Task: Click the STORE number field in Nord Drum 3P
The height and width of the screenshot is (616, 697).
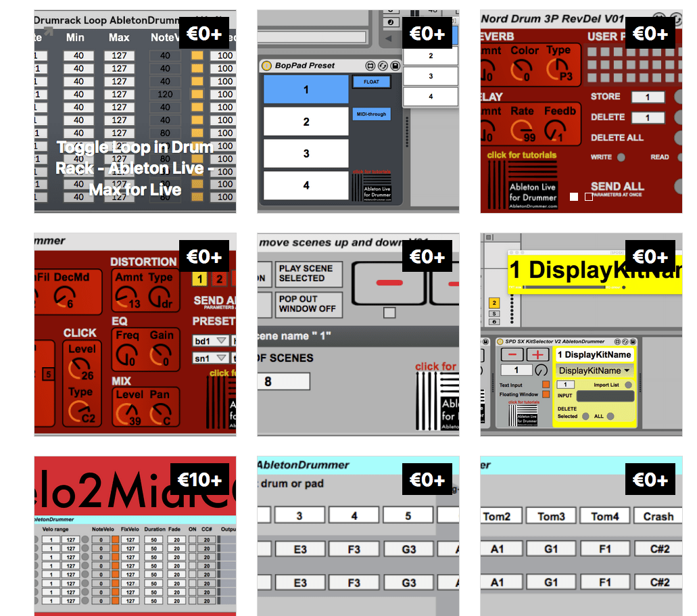Action: click(x=648, y=97)
